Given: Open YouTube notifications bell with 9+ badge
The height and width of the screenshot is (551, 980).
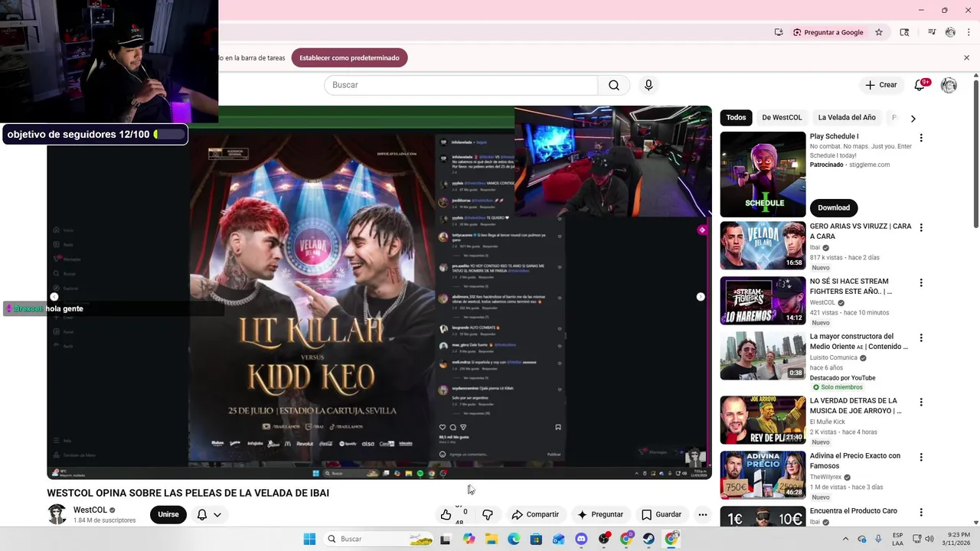Looking at the screenshot, I should point(920,85).
